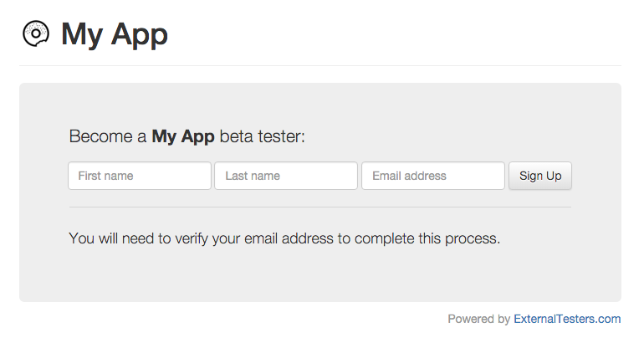Click "beta tester:" in the form heading

tap(262, 136)
